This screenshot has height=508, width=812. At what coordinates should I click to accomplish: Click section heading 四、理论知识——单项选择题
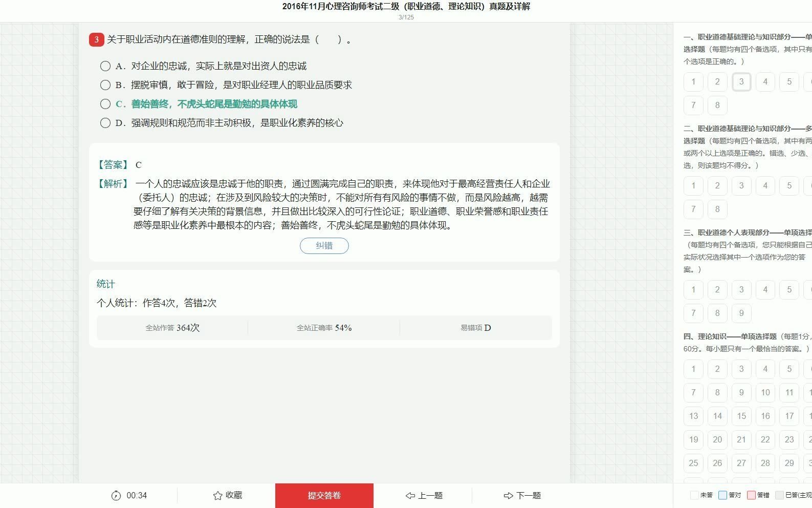(730, 336)
